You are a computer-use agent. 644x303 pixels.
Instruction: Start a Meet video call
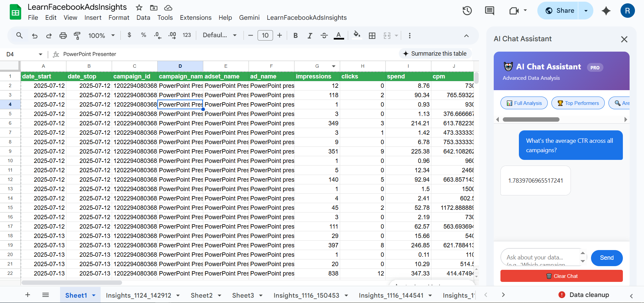pyautogui.click(x=514, y=10)
